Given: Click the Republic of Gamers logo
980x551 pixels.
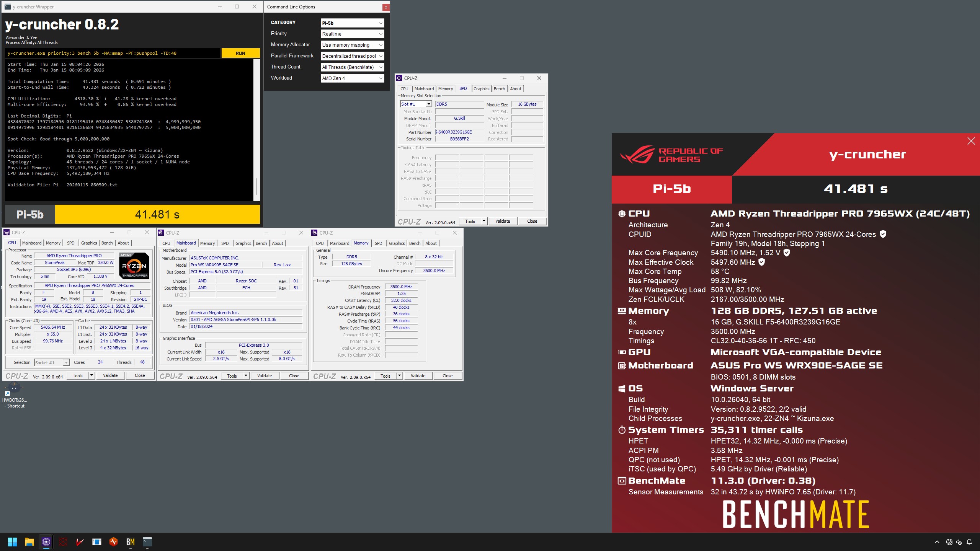Looking at the screenshot, I should [672, 155].
